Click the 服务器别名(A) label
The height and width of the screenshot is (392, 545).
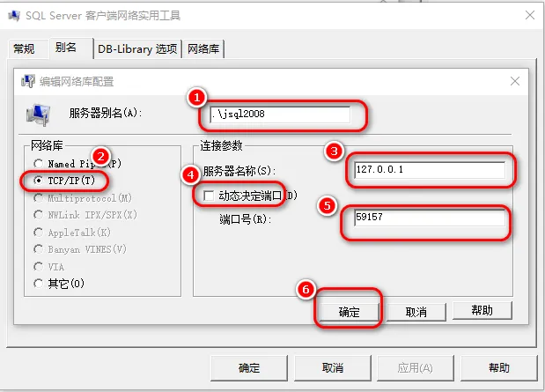pos(106,113)
